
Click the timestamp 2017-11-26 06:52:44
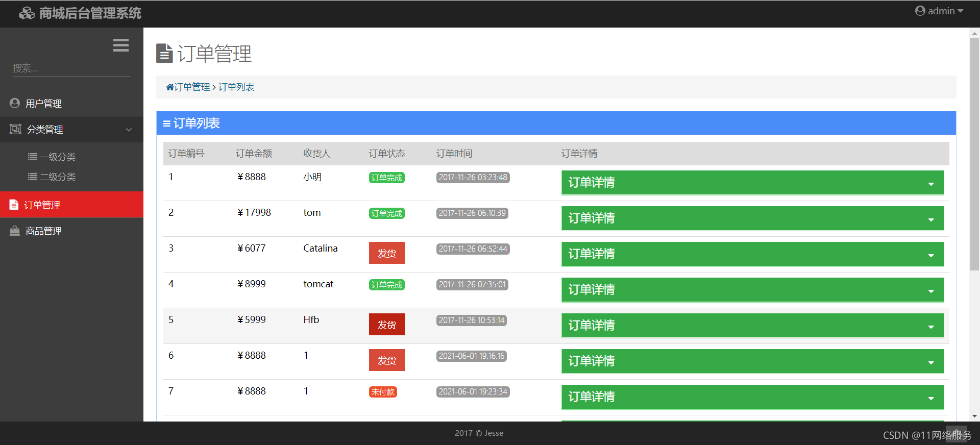tap(473, 249)
